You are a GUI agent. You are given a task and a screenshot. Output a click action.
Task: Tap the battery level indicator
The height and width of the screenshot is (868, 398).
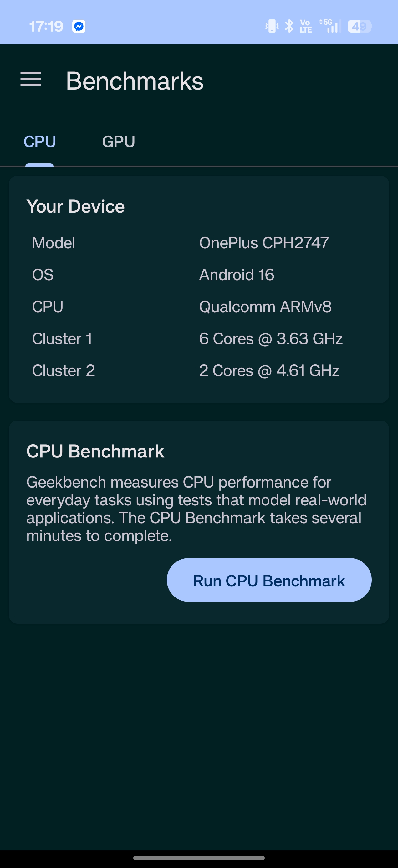coord(359,26)
